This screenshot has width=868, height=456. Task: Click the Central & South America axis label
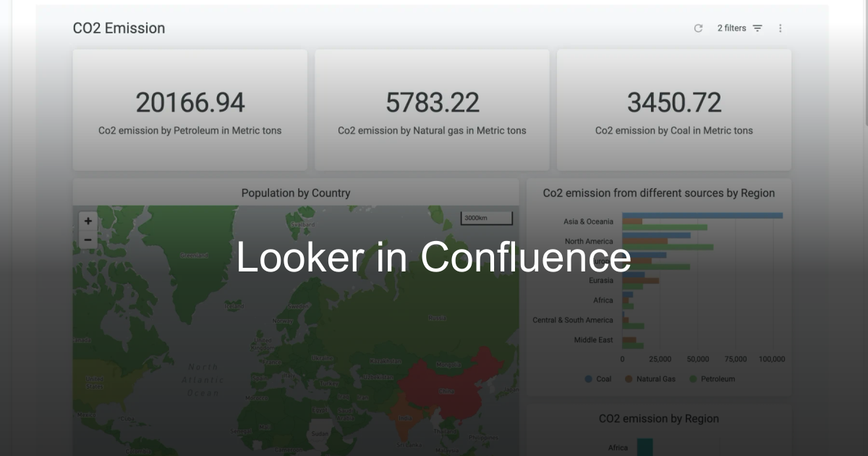(x=573, y=320)
